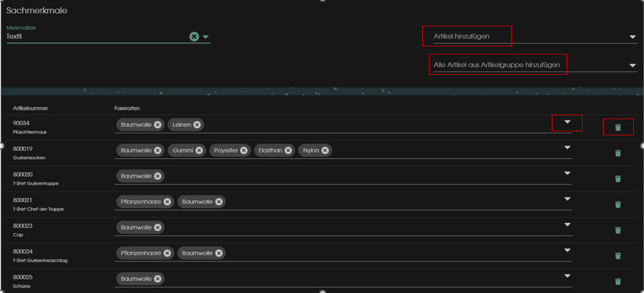
Task: Expand Faserarten dropdown for T-Shirt Gurkenherzschlag
Action: (x=567, y=250)
